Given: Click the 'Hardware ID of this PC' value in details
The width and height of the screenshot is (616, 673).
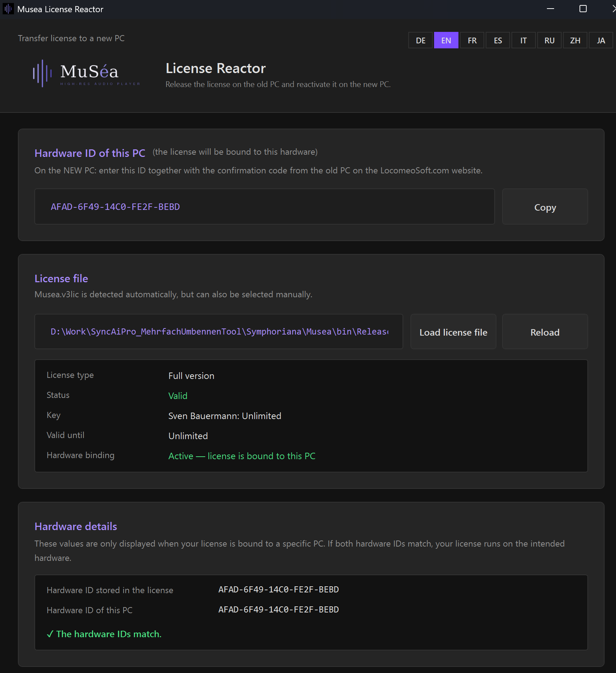Looking at the screenshot, I should click(278, 610).
